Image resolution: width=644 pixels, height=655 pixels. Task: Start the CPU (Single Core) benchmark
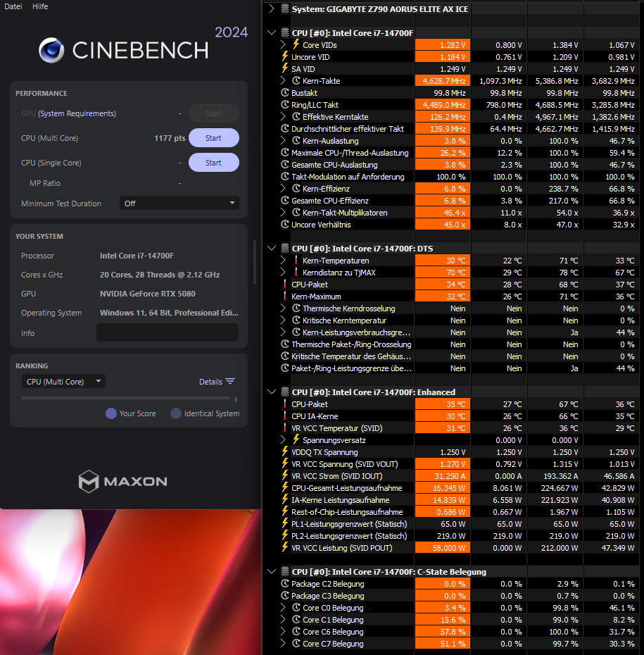tap(214, 163)
